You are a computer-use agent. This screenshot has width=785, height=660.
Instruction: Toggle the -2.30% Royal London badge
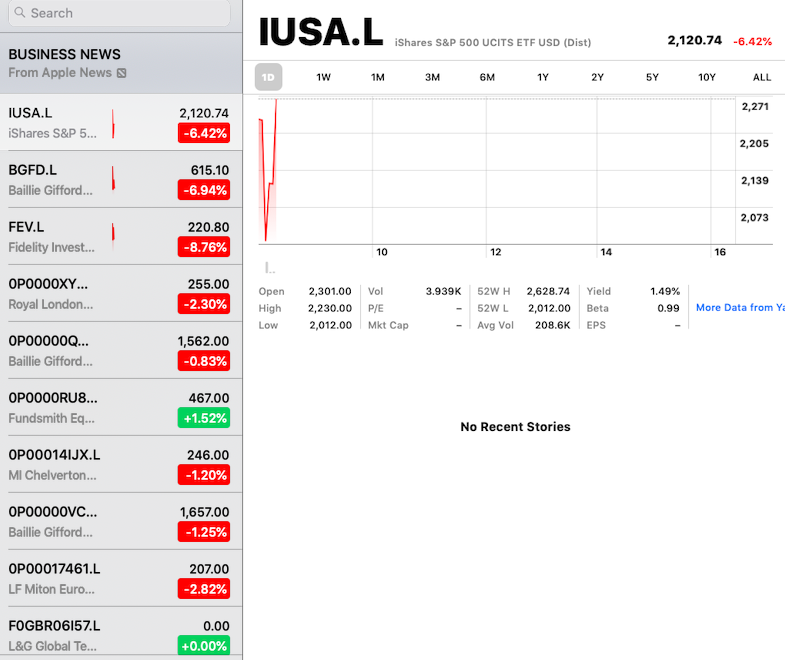pos(204,304)
